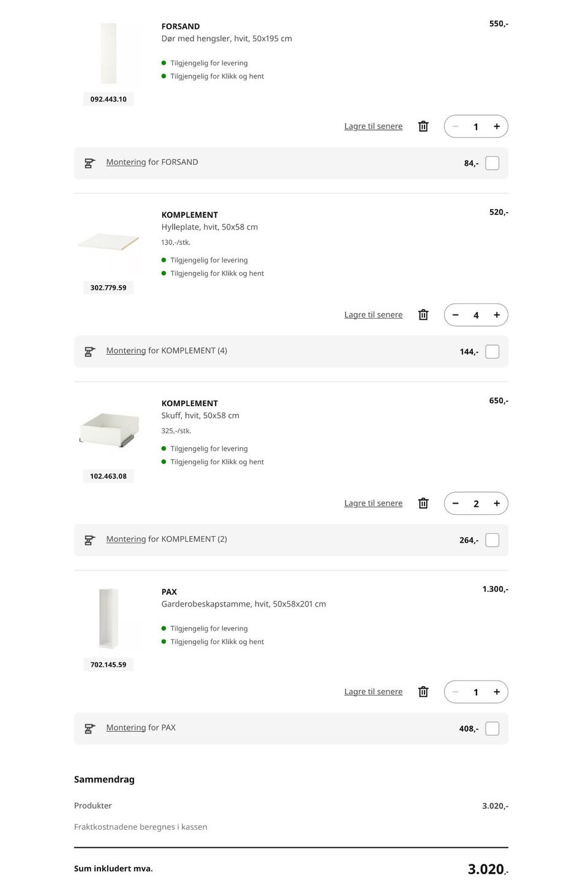
Task: Decrease KOMPLEMENT Hylleplate quantity with minus
Action: [455, 315]
